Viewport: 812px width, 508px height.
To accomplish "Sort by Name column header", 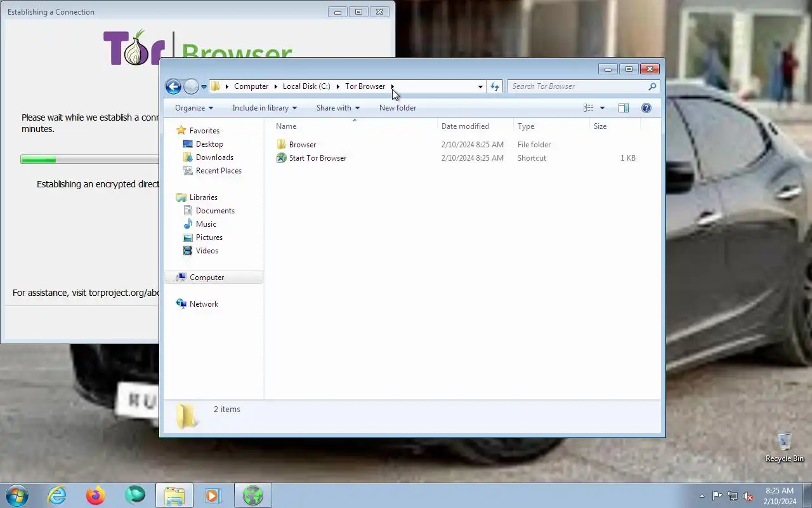I will point(353,126).
